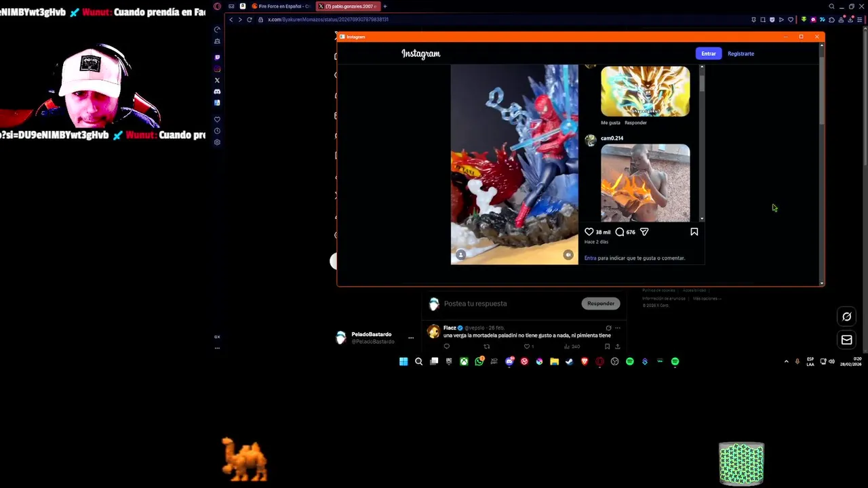Reload the current page
This screenshot has height=488, width=868.
(x=250, y=20)
